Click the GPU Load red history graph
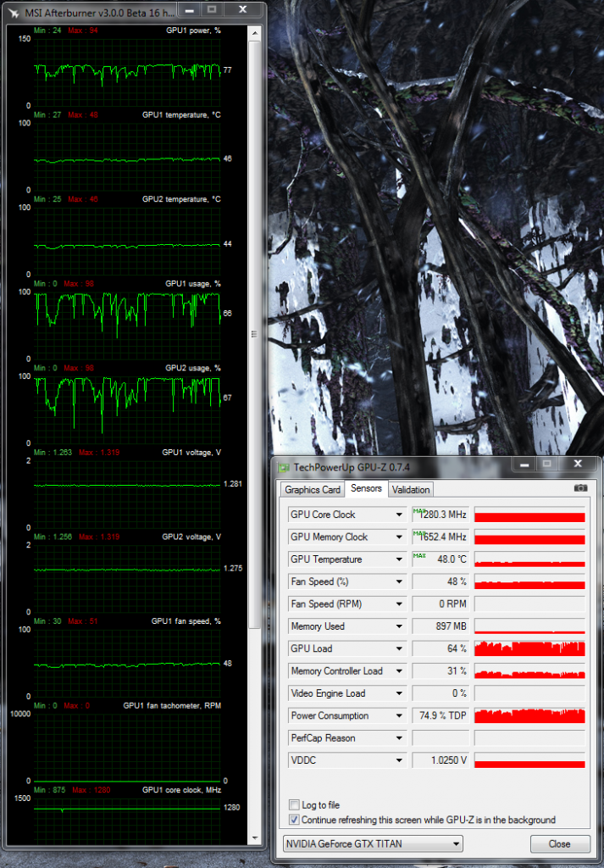 [529, 648]
